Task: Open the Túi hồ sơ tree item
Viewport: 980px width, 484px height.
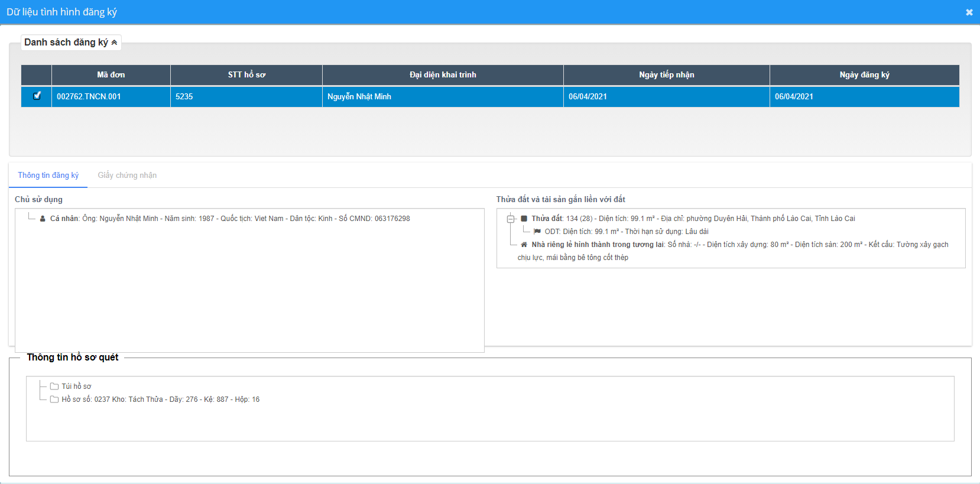Action: (76, 386)
